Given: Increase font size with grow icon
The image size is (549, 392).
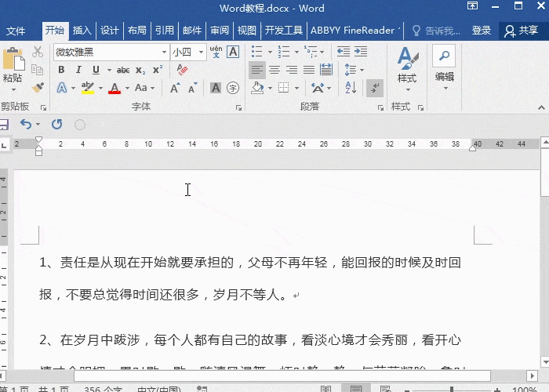Looking at the screenshot, I should [175, 88].
